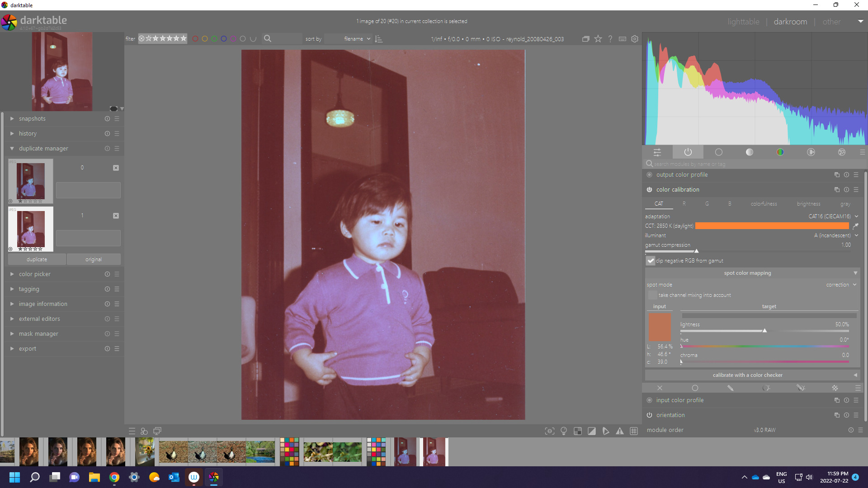Toggle the color calibration module power button
Image resolution: width=868 pixels, height=488 pixels.
coord(649,190)
